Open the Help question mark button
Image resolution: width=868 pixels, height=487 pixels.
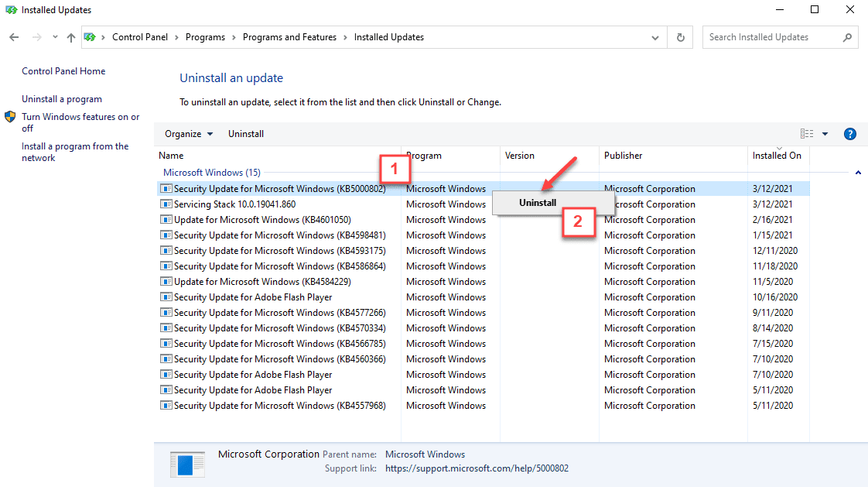coord(849,133)
